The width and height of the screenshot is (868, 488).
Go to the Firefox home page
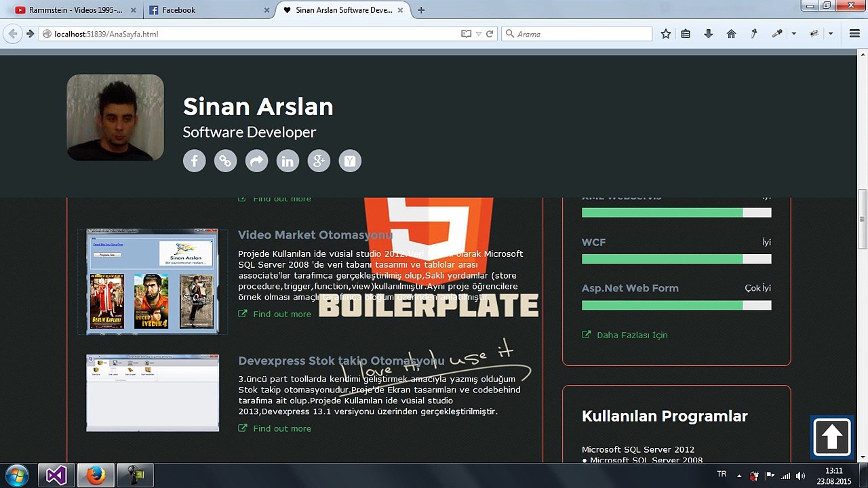(x=731, y=34)
